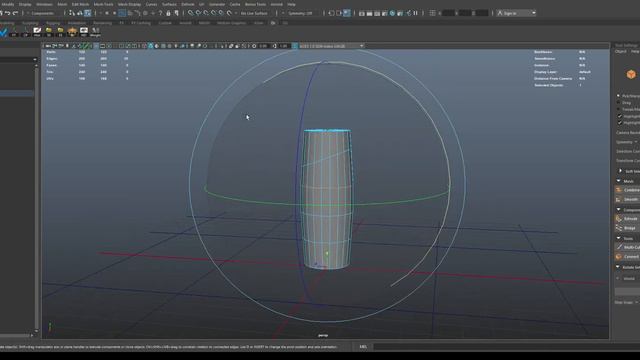This screenshot has width=640, height=360.
Task: Click the highlighted selection mode icon beside Components
Action: click(x=87, y=13)
